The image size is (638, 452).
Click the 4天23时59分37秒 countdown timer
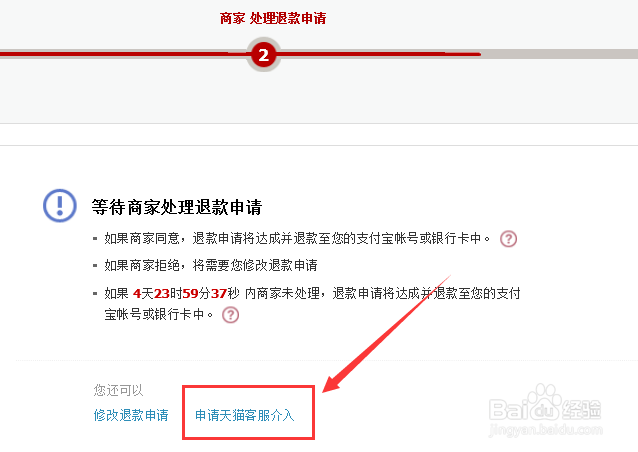pos(186,293)
